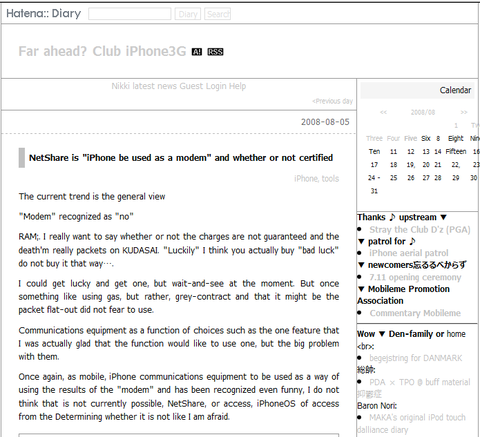Click the Hatena:: Diary logo
The image size is (480, 437).
click(43, 13)
